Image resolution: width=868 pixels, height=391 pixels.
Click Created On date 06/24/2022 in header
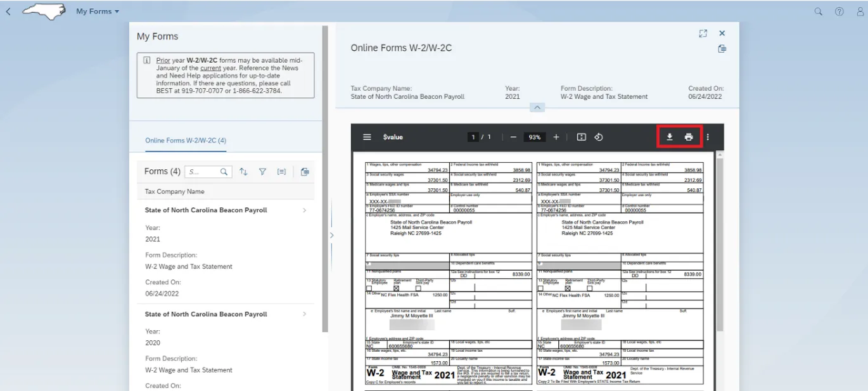(x=705, y=97)
